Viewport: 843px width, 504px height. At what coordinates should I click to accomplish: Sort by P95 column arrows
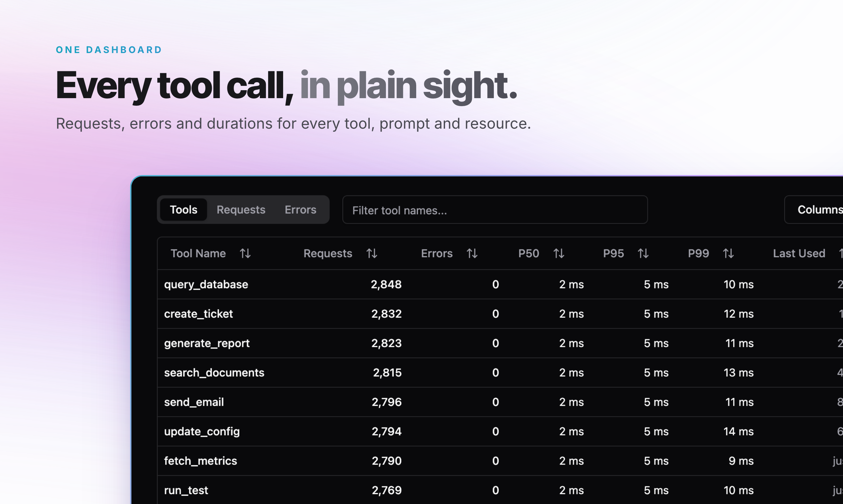(x=643, y=253)
